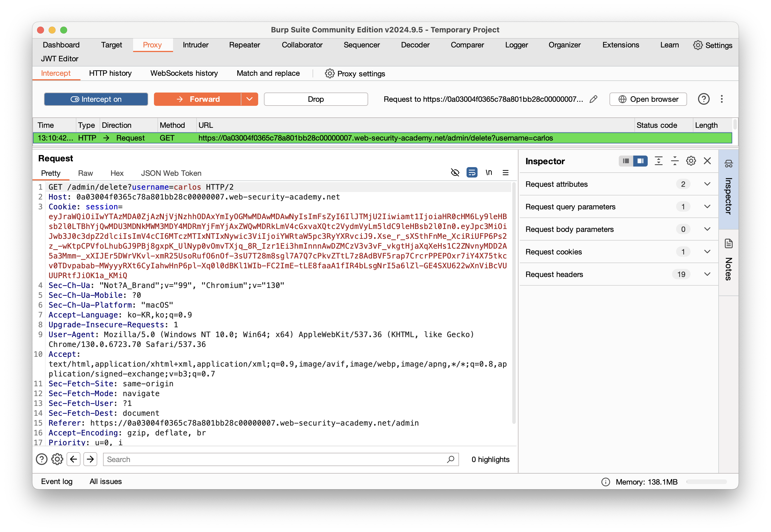
Task: Toggle the Intercept on button off
Action: [x=96, y=99]
